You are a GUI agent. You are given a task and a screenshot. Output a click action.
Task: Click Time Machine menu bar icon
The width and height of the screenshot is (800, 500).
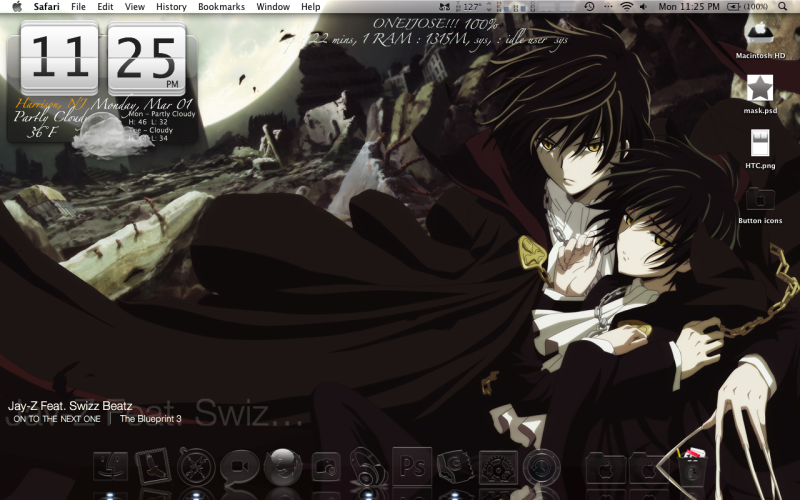click(x=589, y=7)
